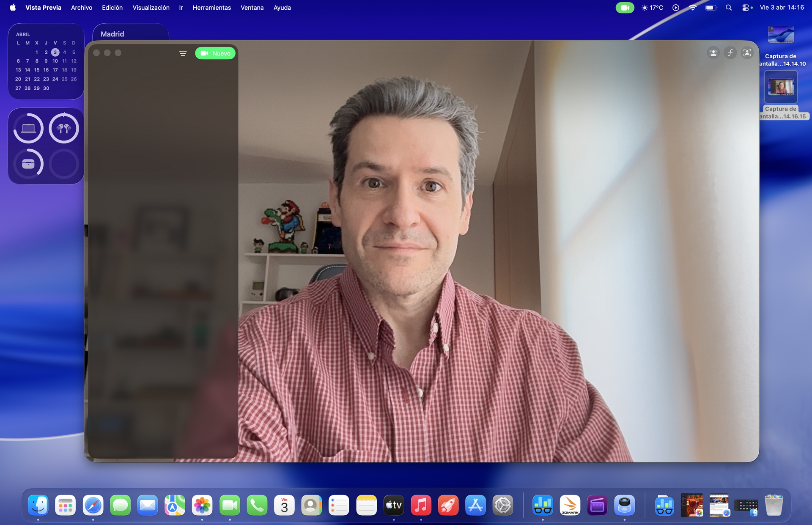The height and width of the screenshot is (525, 812).
Task: Click the Now Playing menu bar icon
Action: tap(676, 8)
